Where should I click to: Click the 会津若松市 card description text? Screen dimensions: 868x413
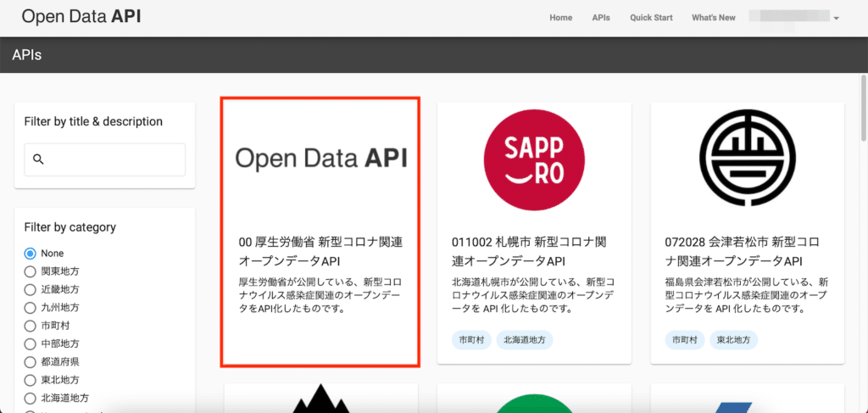[746, 295]
